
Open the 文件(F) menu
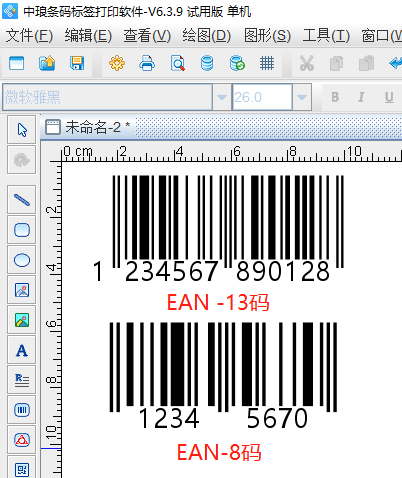click(29, 35)
